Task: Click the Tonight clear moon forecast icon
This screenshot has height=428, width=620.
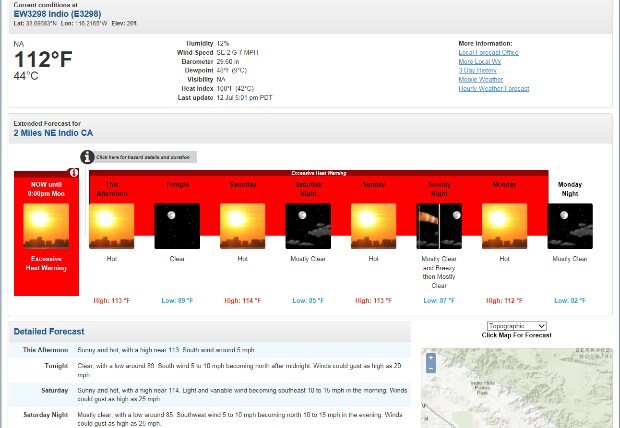Action: [x=177, y=226]
